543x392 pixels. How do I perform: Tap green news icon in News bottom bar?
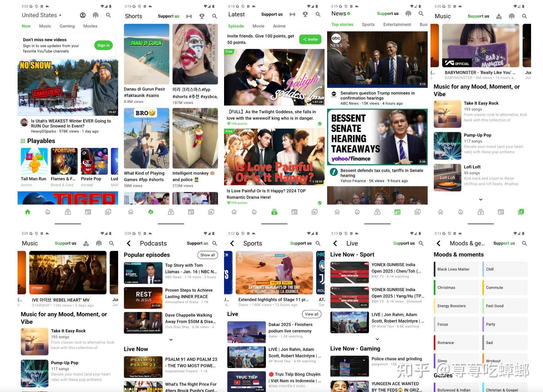tap(398, 212)
